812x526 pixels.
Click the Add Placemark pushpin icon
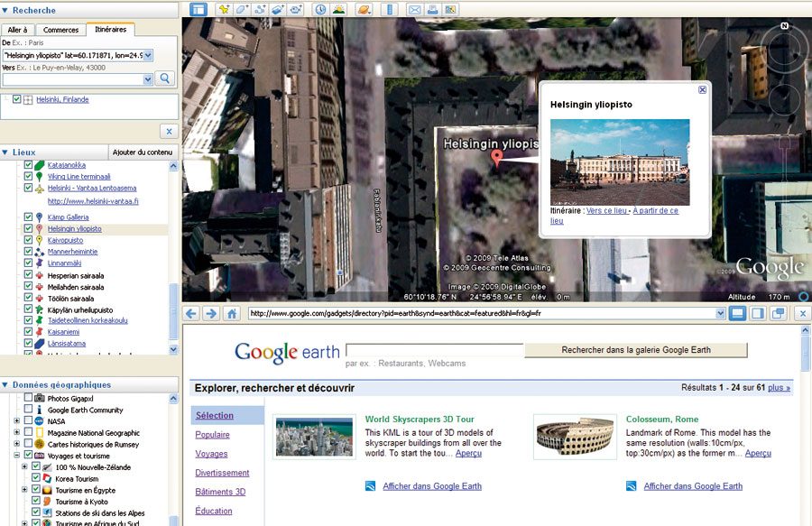[221, 10]
